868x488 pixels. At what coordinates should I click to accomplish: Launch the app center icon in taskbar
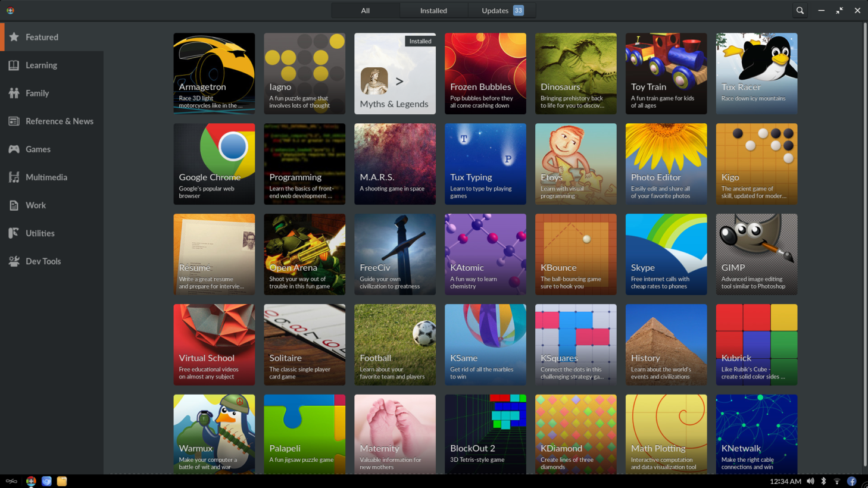31,481
